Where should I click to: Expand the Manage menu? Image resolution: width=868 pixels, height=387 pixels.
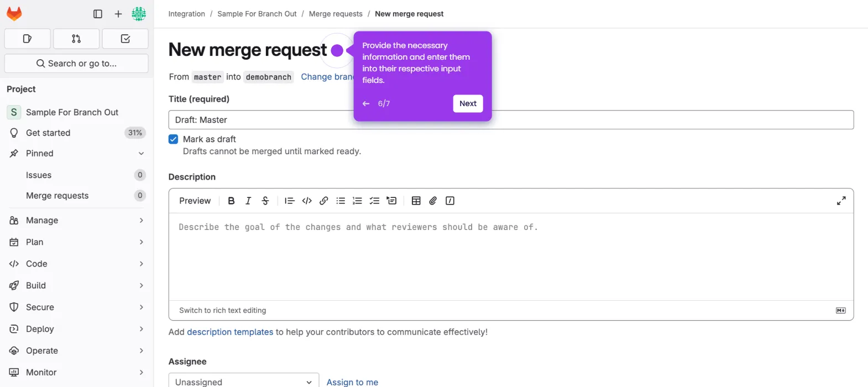[x=77, y=220]
